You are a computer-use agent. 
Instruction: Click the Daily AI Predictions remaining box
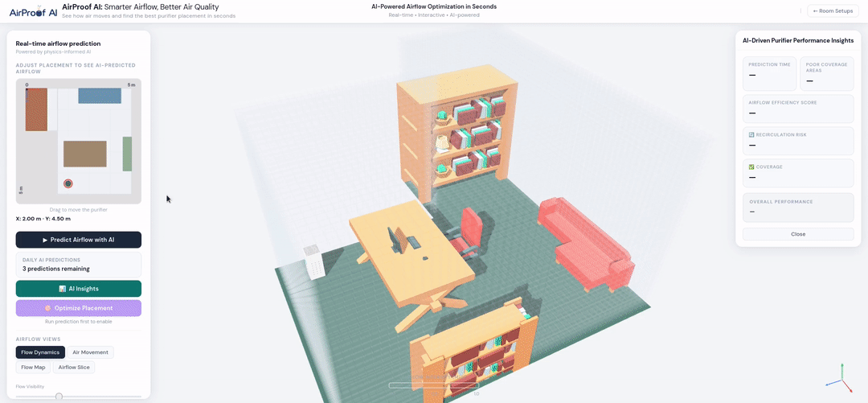pos(79,265)
